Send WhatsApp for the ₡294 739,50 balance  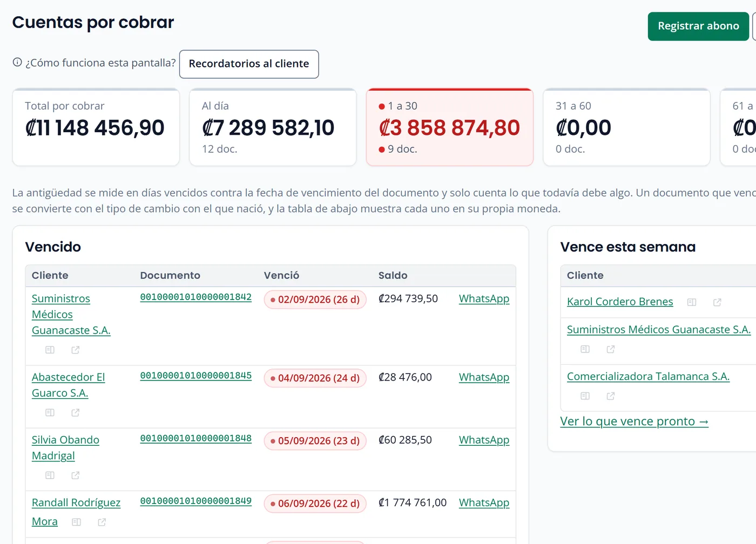pos(484,298)
